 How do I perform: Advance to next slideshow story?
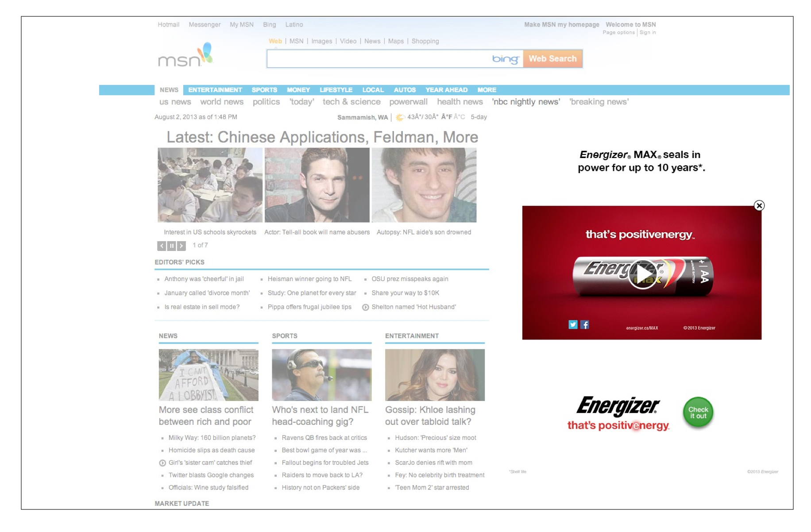[181, 246]
